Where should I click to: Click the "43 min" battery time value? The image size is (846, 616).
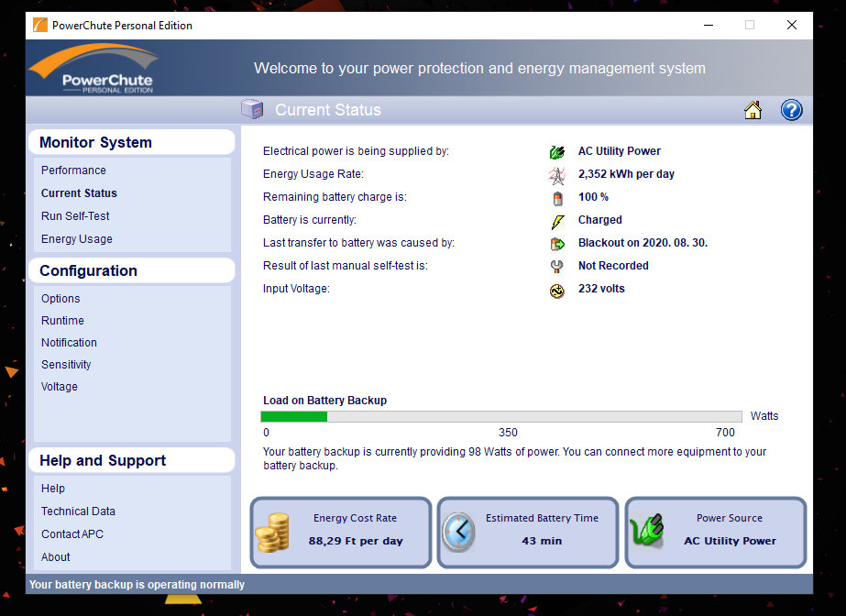[542, 541]
